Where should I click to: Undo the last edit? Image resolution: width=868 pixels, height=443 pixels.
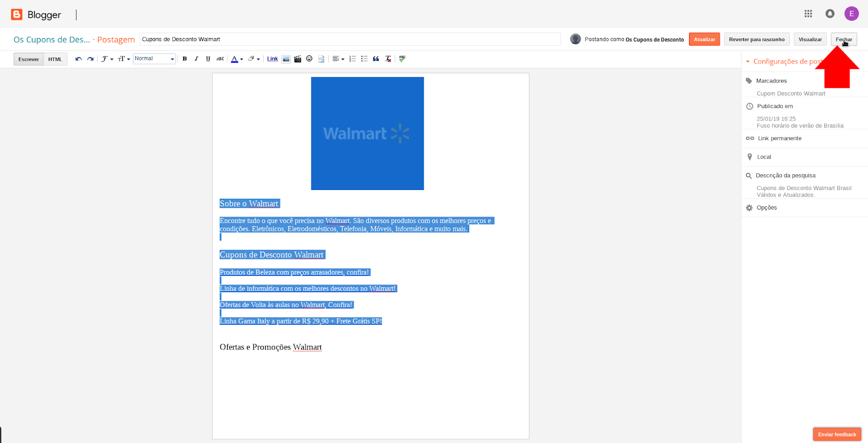(x=79, y=59)
